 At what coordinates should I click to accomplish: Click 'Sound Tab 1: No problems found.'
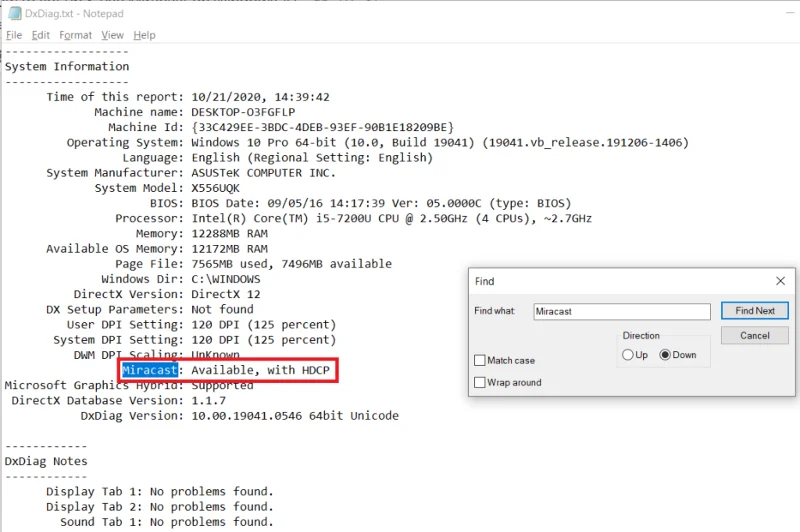pyautogui.click(x=167, y=522)
